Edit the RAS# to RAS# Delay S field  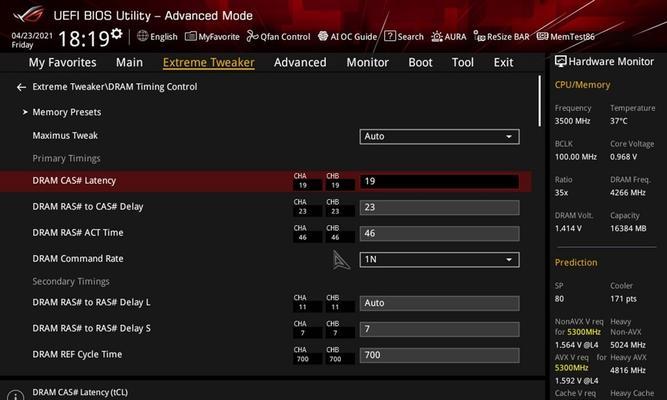(x=439, y=329)
